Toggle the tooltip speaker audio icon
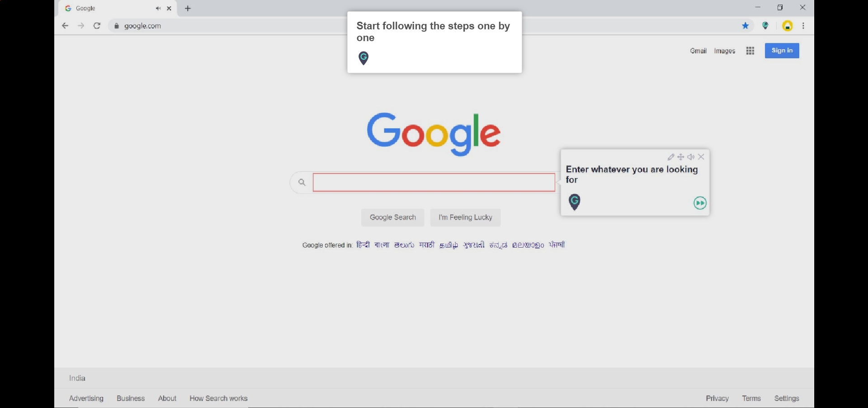The width and height of the screenshot is (868, 408). point(691,157)
